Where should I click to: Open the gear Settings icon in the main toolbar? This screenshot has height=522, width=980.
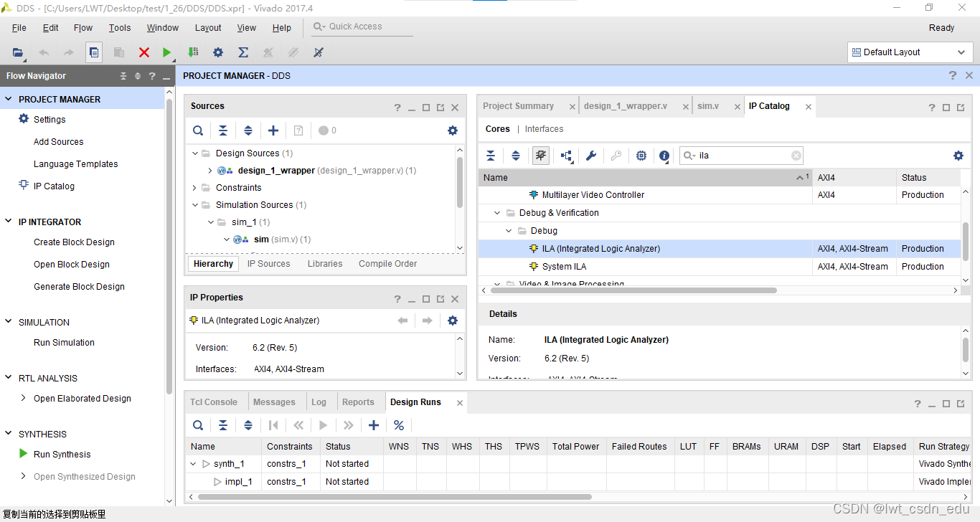point(218,52)
